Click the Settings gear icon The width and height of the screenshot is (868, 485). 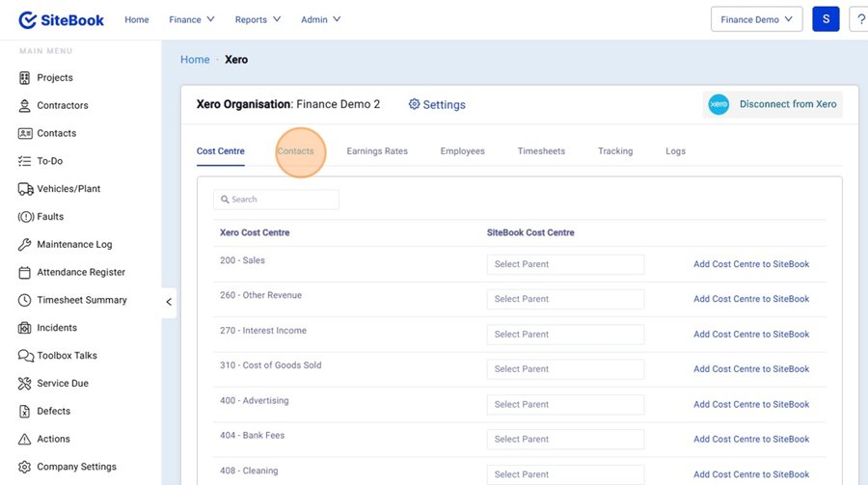pos(415,104)
